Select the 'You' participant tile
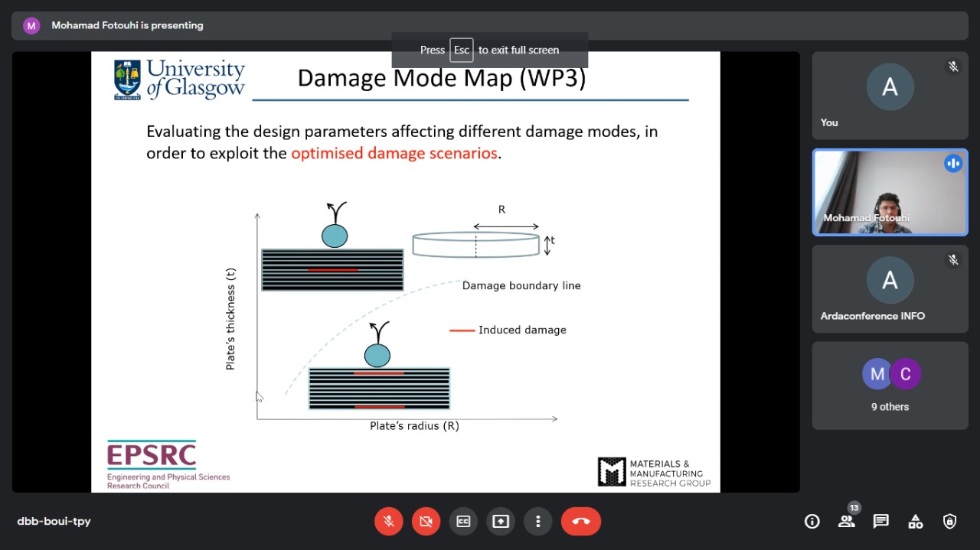 click(x=890, y=96)
